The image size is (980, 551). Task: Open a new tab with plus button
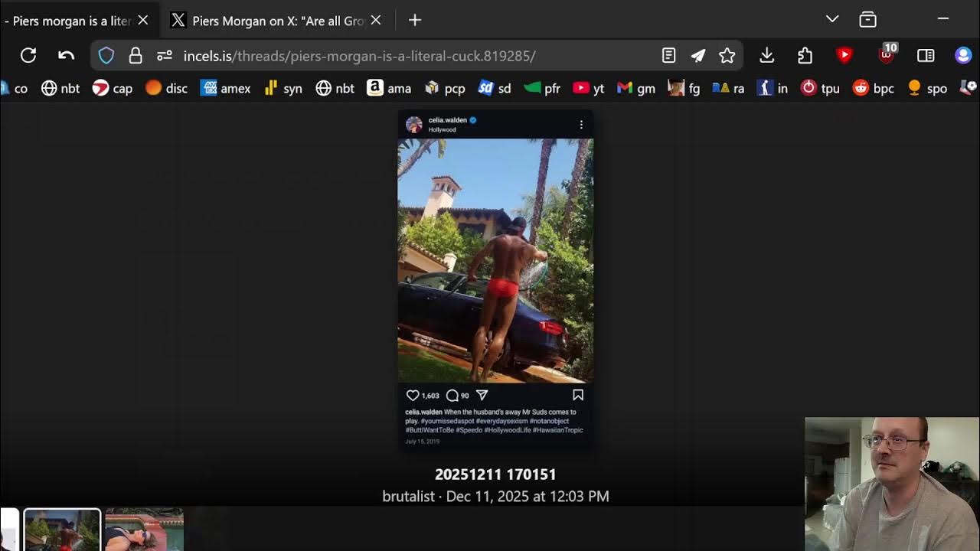pos(415,21)
